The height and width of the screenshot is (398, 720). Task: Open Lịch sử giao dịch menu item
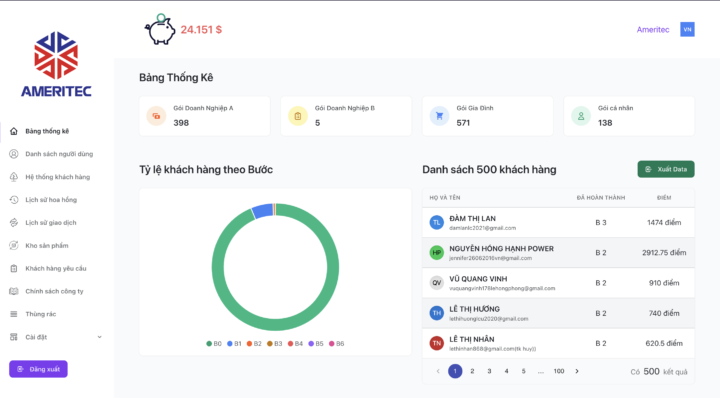51,223
